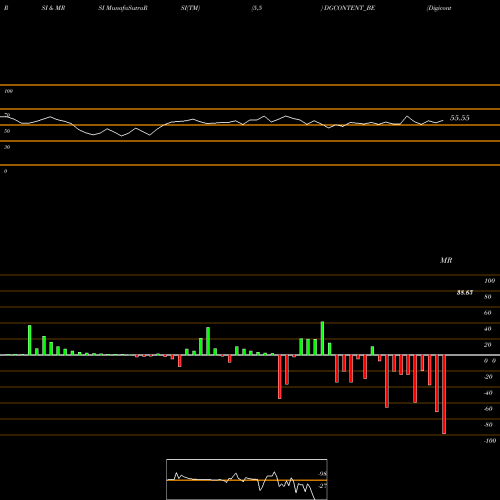Click the MR axis label -80
Viewport: 500px width, 500px height.
488,425
